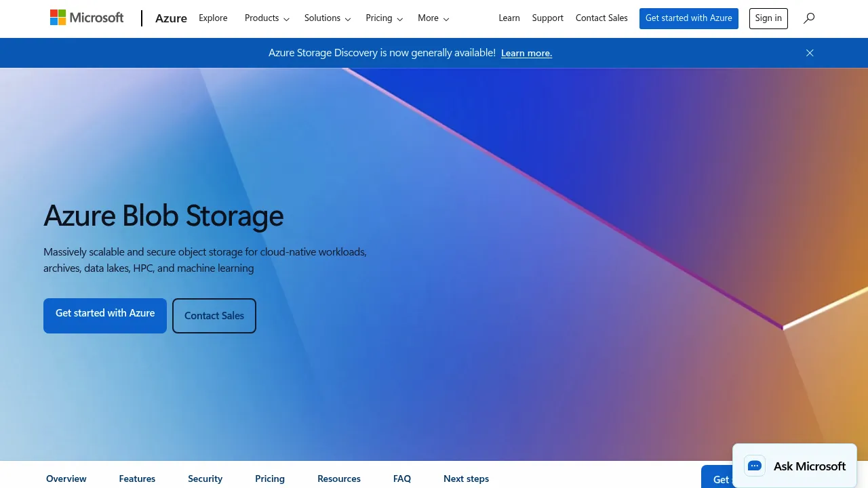868x488 pixels.
Task: Open the Pricing dropdown in top navigation
Action: (x=384, y=18)
